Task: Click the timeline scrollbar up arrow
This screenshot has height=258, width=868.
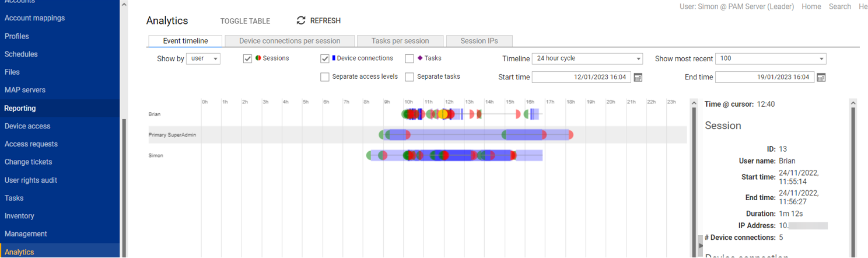Action: tap(694, 104)
